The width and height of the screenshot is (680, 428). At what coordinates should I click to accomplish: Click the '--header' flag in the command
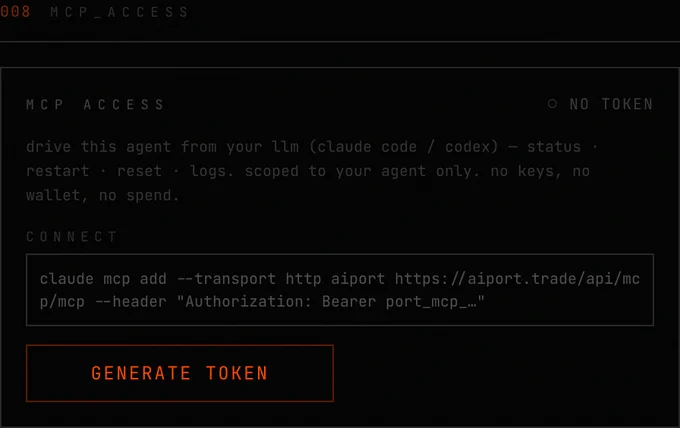pyautogui.click(x=131, y=301)
